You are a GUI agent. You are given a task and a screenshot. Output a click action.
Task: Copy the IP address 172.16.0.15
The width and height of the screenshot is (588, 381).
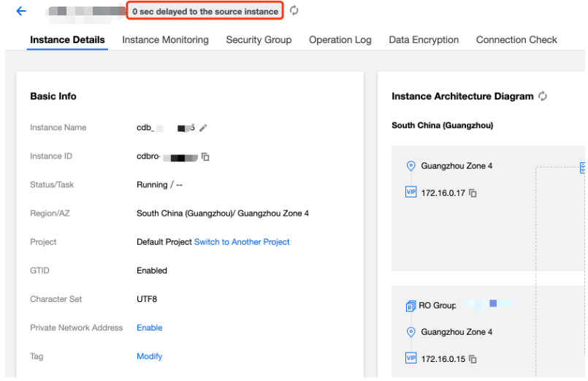point(473,359)
